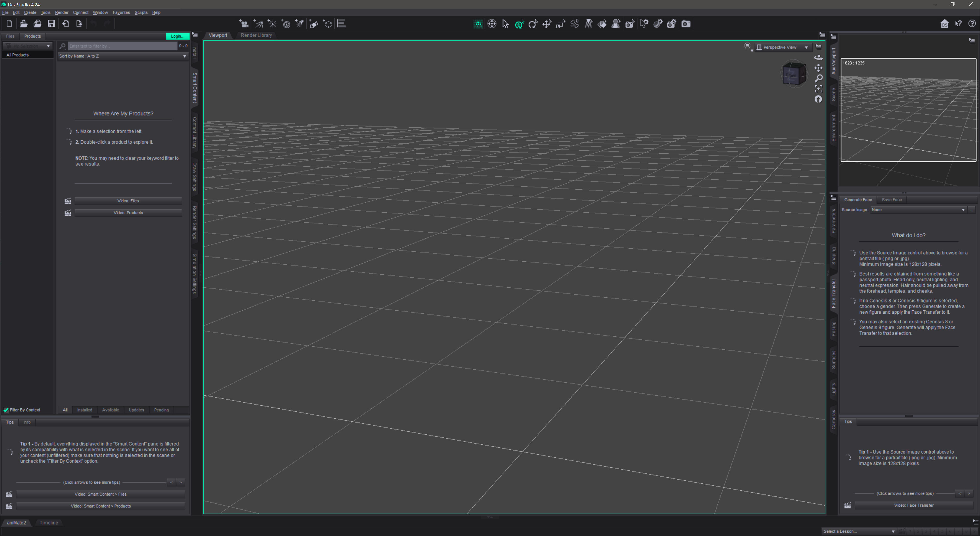Add a new spotlight to the scene
Viewport: 980px width, 536px height.
click(x=299, y=23)
